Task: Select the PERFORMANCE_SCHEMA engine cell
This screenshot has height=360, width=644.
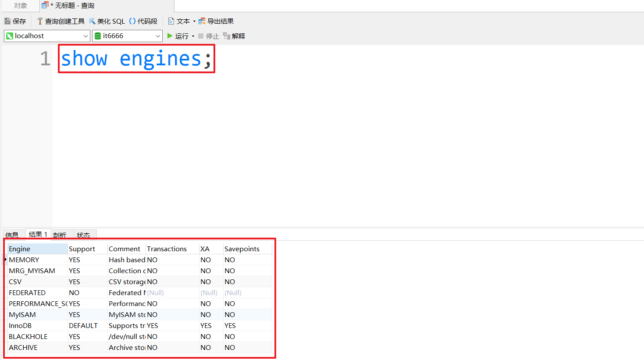Action: click(38, 303)
